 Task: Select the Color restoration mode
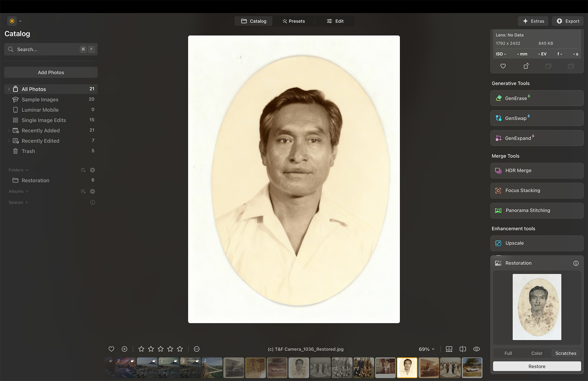[537, 353]
